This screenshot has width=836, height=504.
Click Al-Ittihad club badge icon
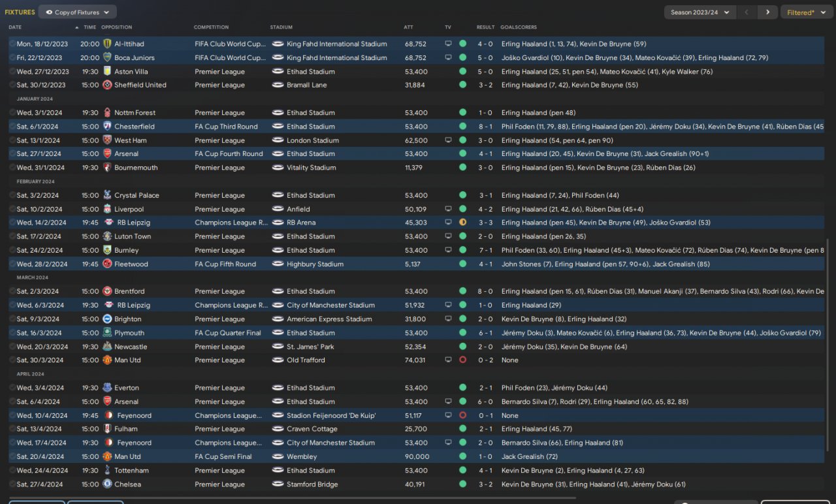pyautogui.click(x=107, y=44)
